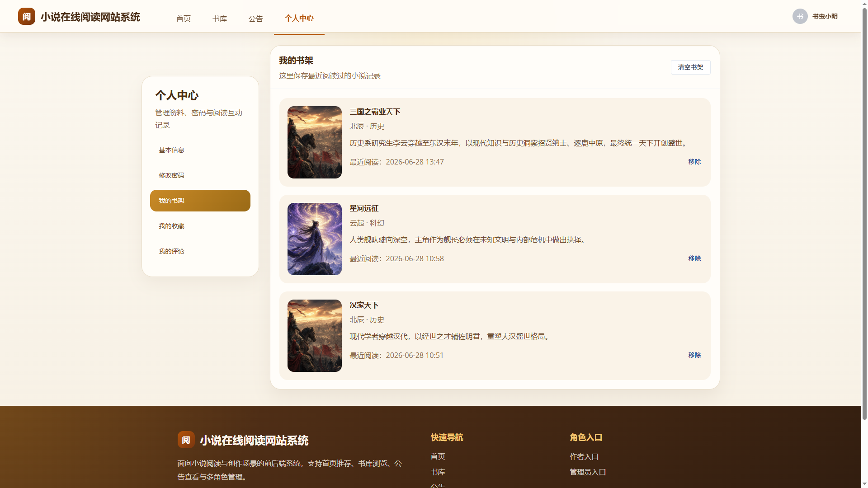Open the 星河远征 cover thumbnail

click(x=315, y=239)
